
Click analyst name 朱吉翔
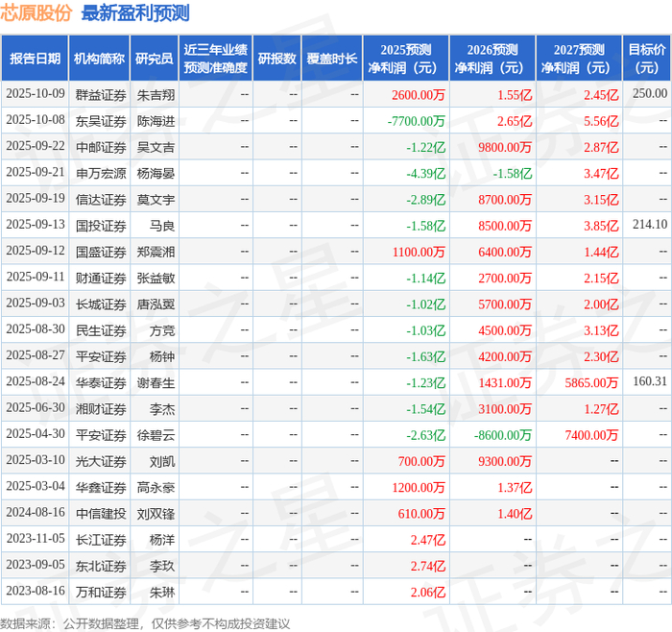click(x=156, y=95)
